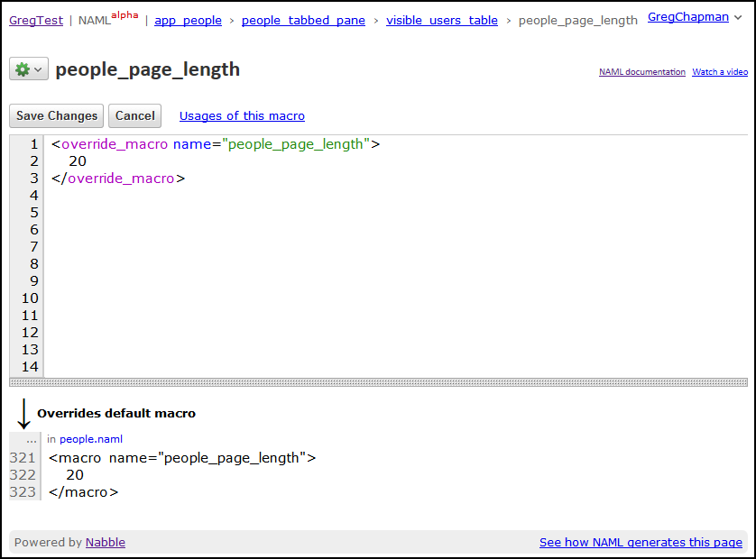The image size is (756, 559).
Task: See how NAML generates this page
Action: (x=641, y=542)
